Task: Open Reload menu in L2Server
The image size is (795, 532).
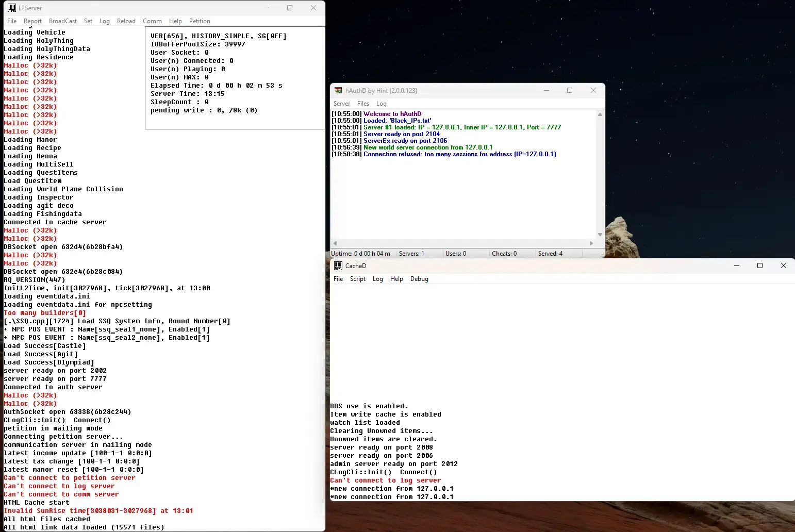Action: [126, 21]
